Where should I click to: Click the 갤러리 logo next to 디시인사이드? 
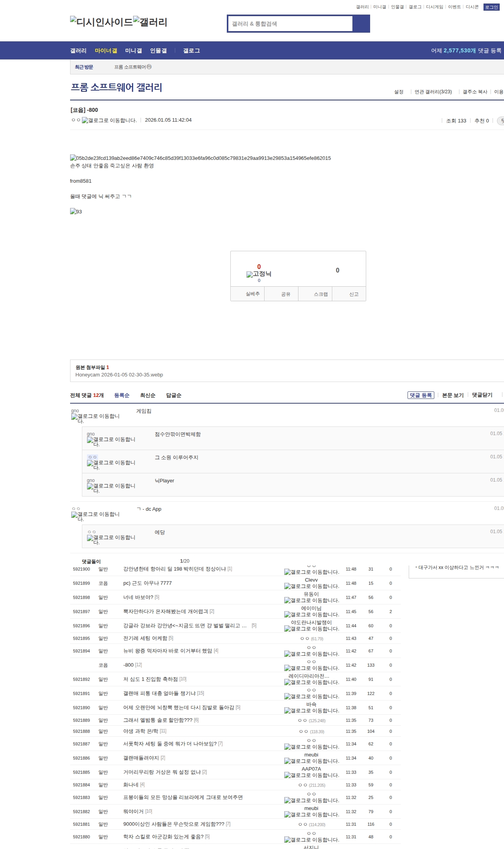tap(150, 22)
